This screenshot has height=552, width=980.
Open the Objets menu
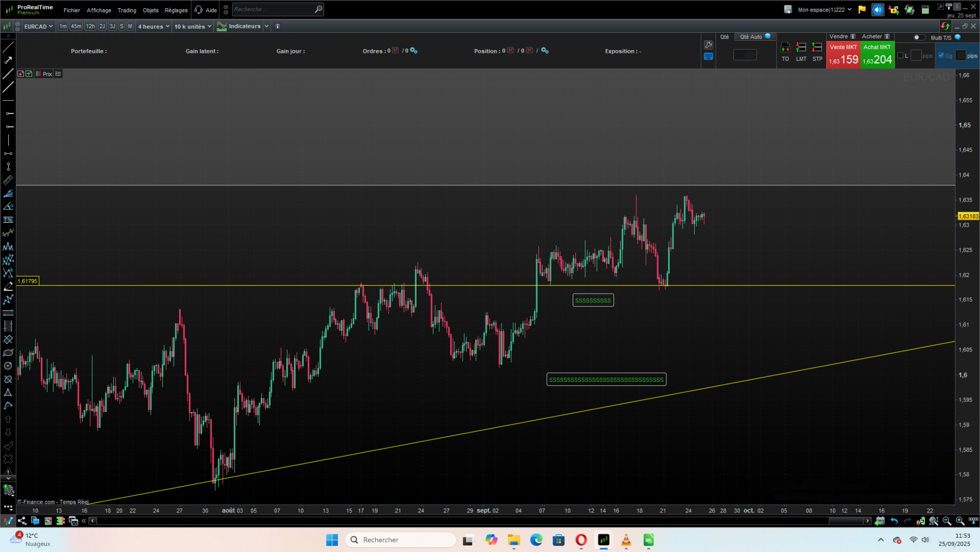151,10
